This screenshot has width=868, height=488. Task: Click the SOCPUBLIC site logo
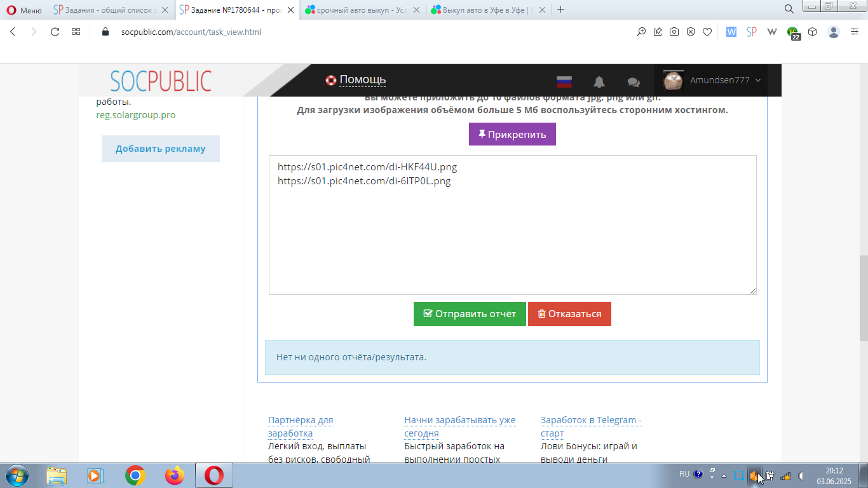pyautogui.click(x=161, y=81)
